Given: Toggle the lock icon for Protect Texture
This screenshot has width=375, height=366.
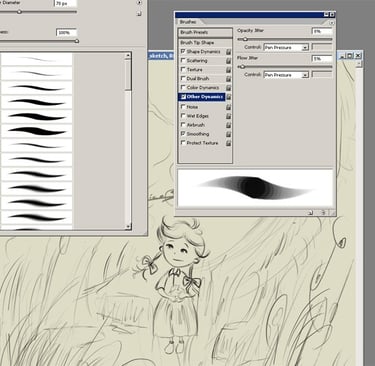Looking at the screenshot, I should point(228,143).
